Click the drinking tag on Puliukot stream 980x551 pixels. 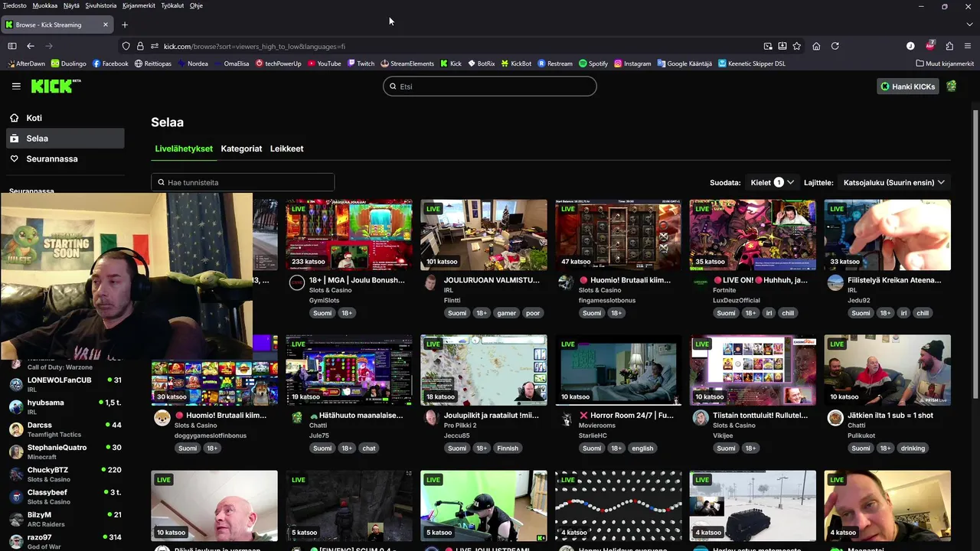point(913,448)
